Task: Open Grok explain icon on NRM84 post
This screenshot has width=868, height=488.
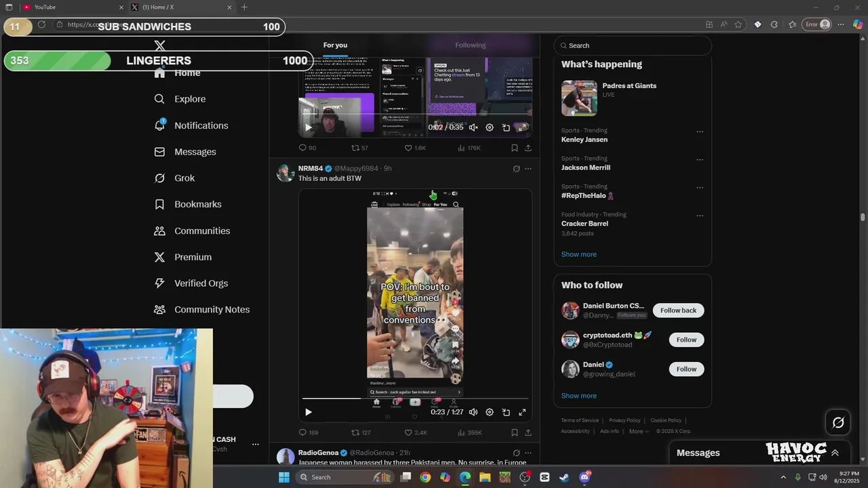Action: [516, 169]
